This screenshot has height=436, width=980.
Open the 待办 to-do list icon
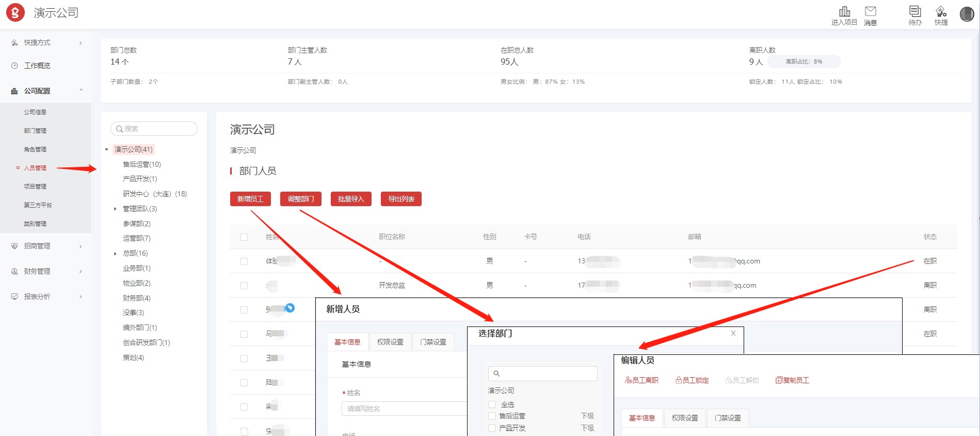[x=915, y=12]
